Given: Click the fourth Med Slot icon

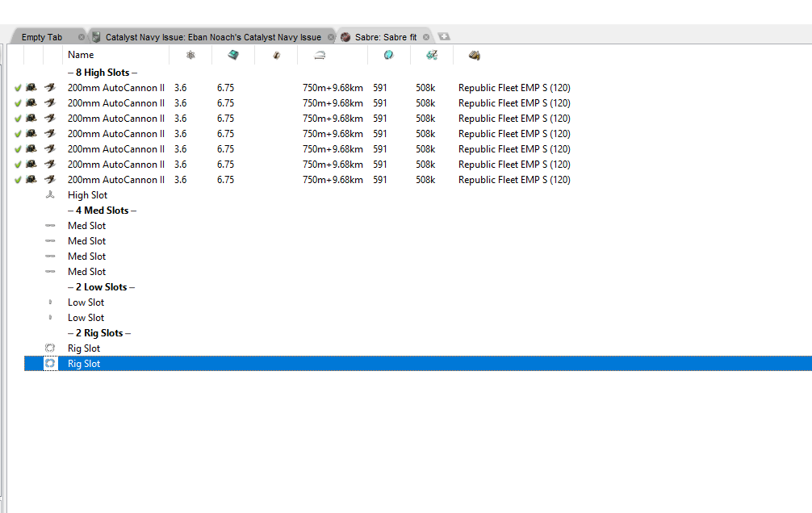Looking at the screenshot, I should click(x=50, y=271).
